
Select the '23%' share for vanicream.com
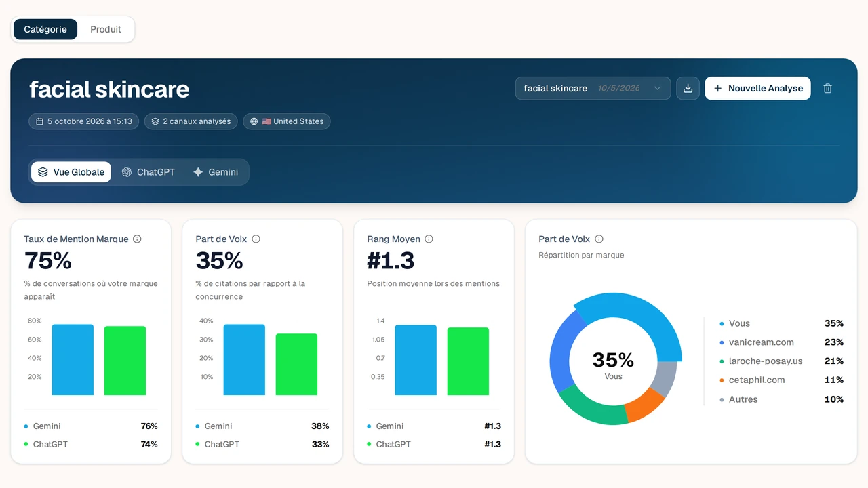834,342
